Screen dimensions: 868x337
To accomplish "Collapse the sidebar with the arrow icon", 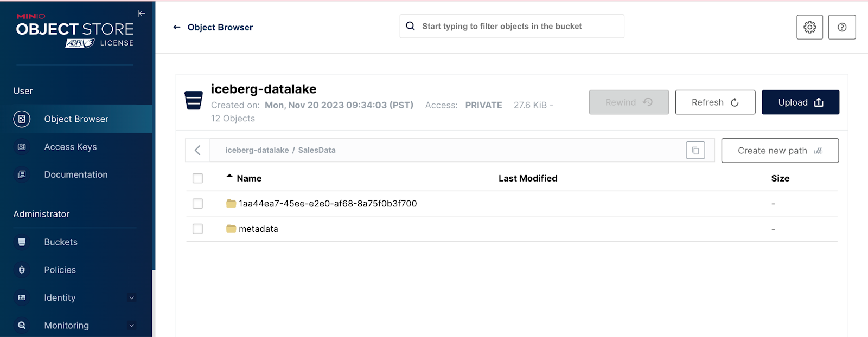I will point(141,14).
